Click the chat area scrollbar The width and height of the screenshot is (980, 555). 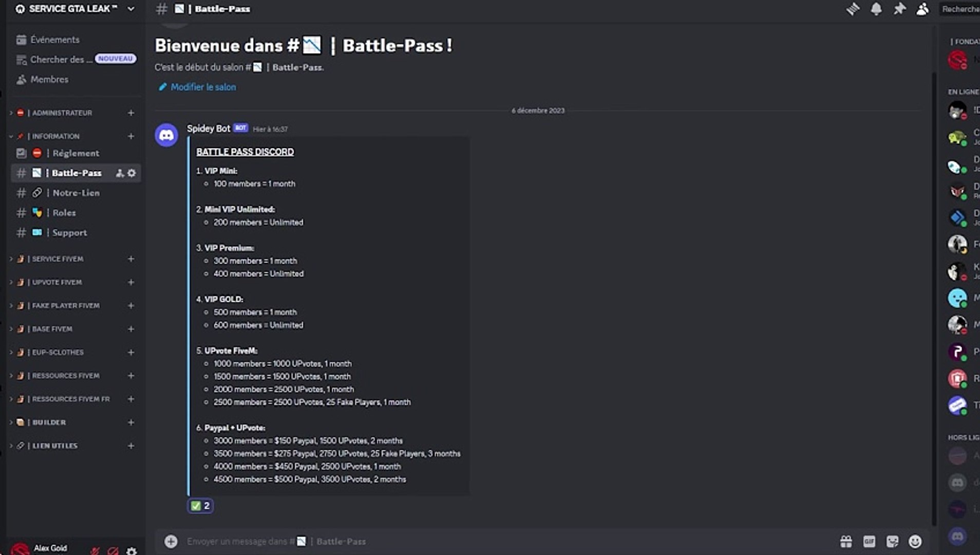tap(934, 298)
